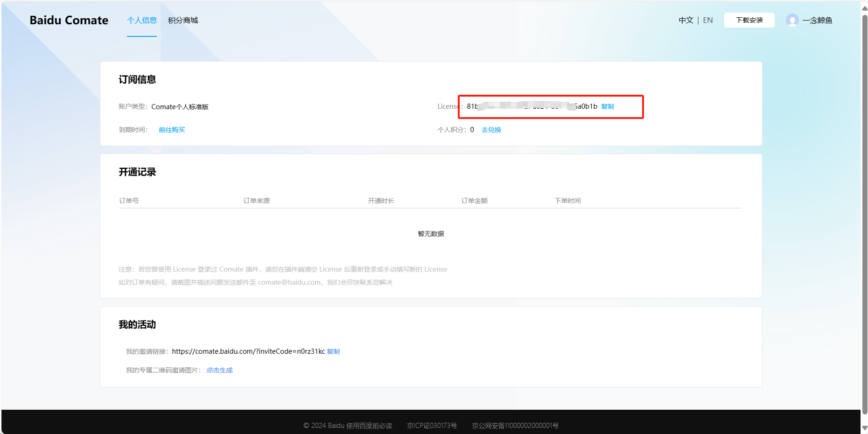This screenshot has width=868, height=434.
Task: Click the Baidu Comate logo
Action: pyautogui.click(x=69, y=20)
